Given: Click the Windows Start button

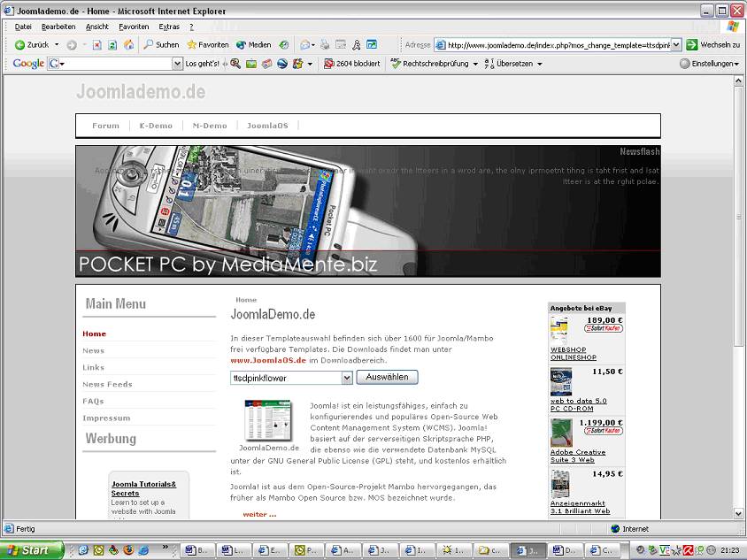Looking at the screenshot, I should click(32, 550).
